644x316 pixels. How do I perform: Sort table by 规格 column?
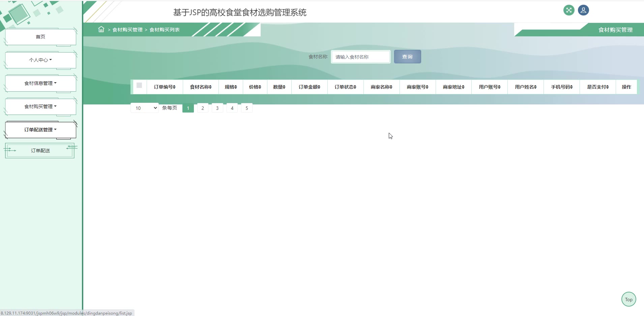click(x=231, y=87)
